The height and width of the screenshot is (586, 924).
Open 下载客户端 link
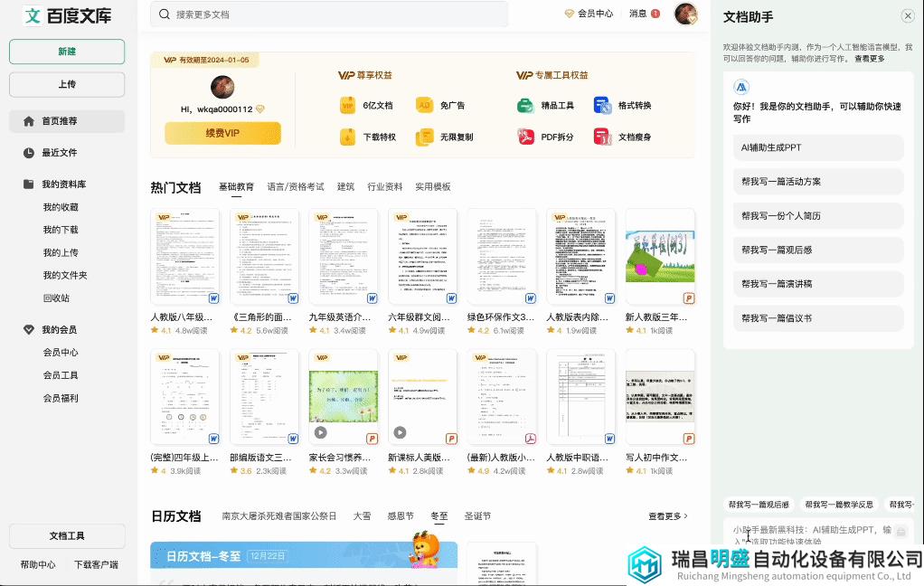click(96, 565)
